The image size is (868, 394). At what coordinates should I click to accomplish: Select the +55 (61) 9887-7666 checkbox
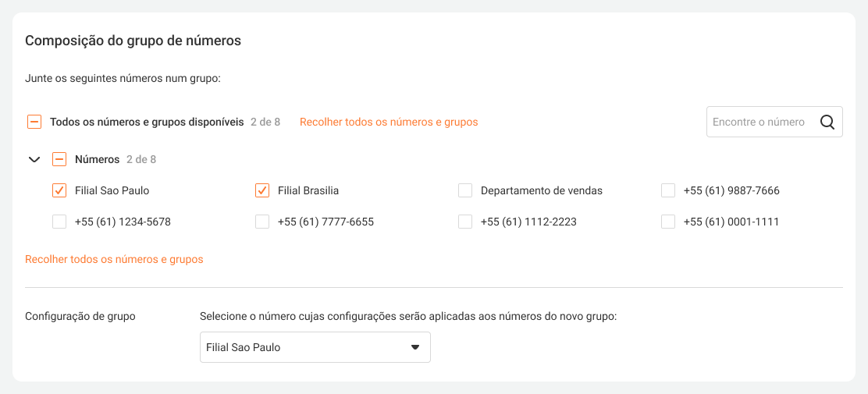[668, 191]
